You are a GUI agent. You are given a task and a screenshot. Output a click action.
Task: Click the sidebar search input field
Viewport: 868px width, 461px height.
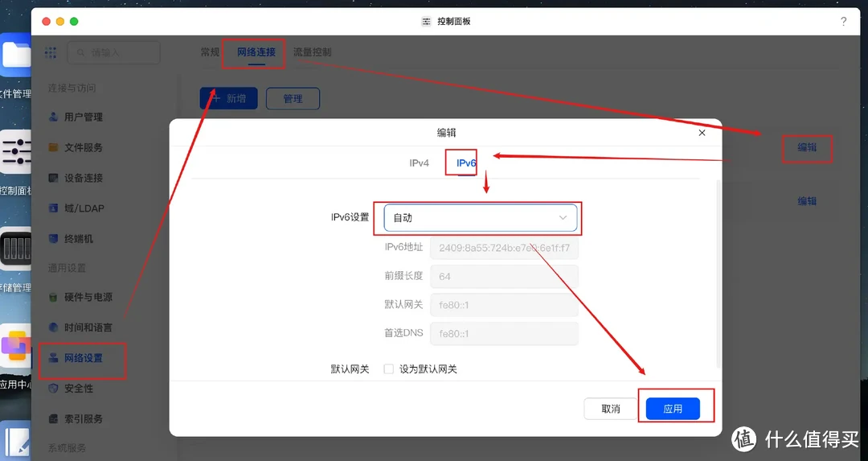[114, 52]
